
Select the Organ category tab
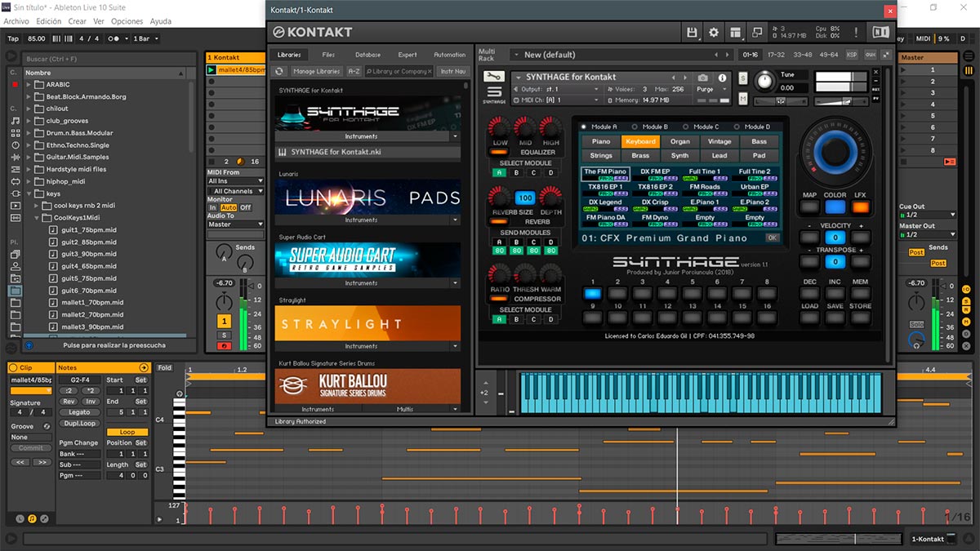[x=680, y=141]
